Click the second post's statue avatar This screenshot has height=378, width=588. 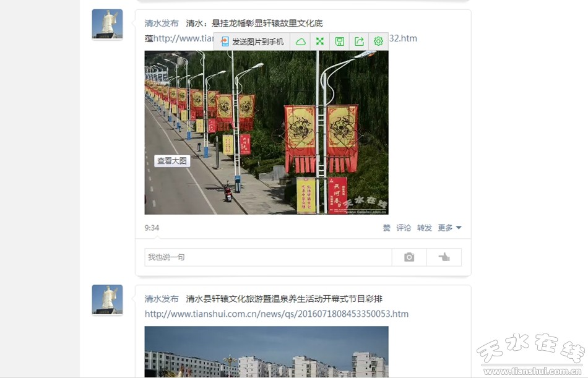pos(107,300)
